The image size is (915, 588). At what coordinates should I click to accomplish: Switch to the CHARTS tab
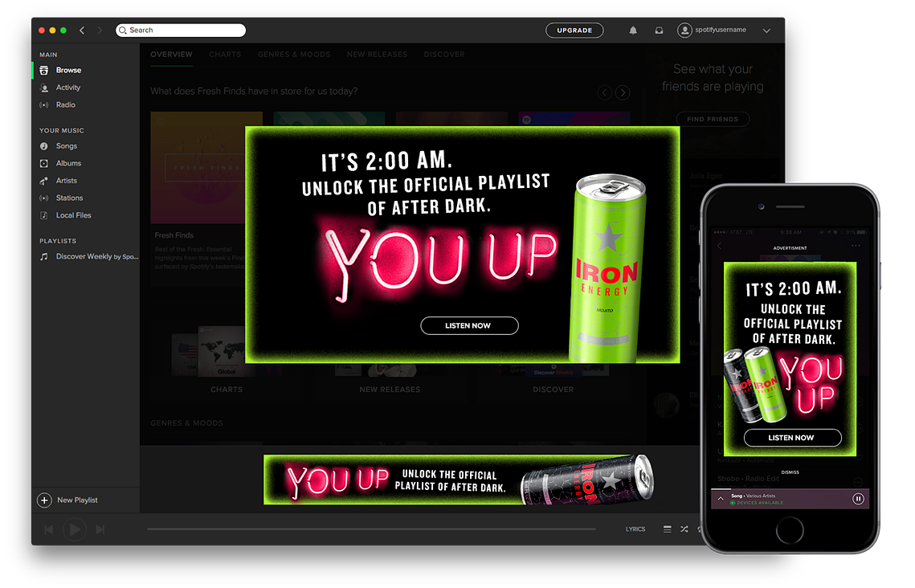225,55
